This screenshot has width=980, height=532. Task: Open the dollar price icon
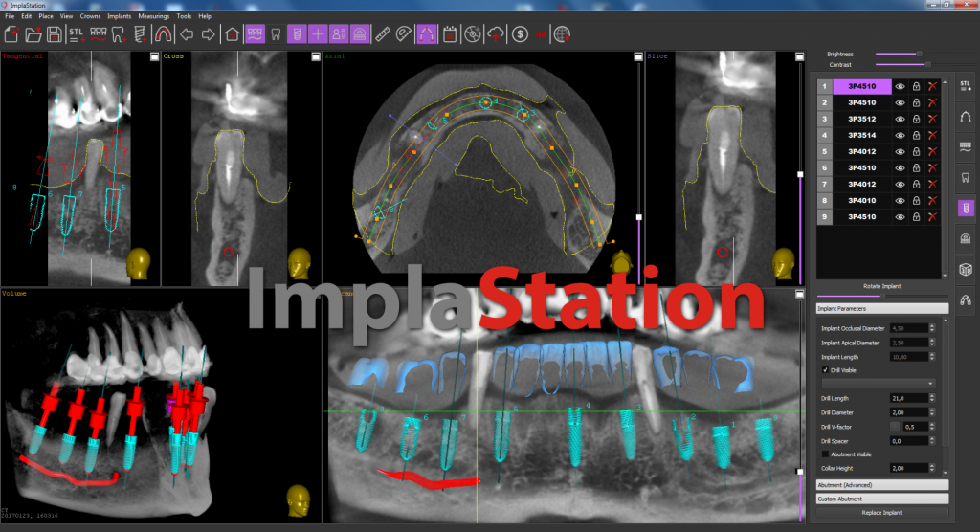click(x=520, y=34)
